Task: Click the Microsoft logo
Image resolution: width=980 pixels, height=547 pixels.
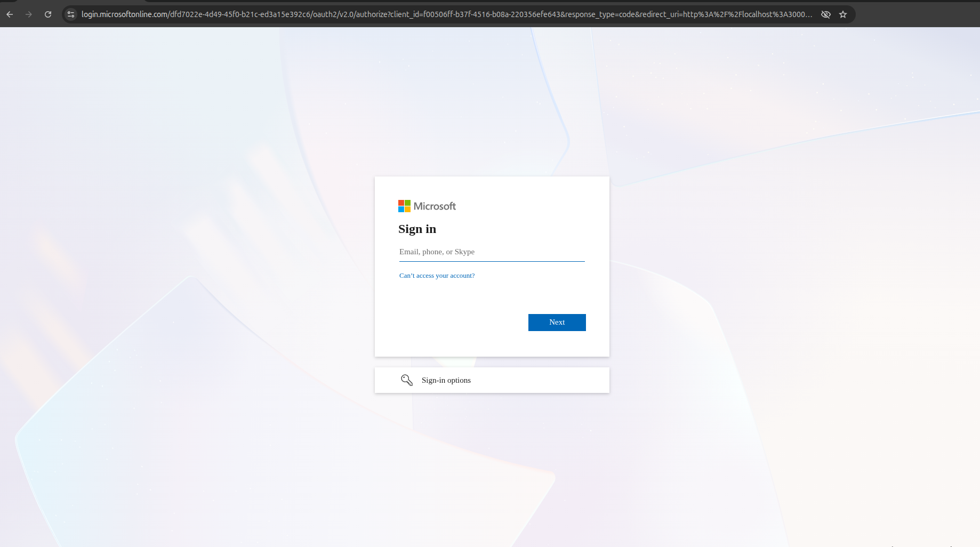Action: [x=427, y=206]
